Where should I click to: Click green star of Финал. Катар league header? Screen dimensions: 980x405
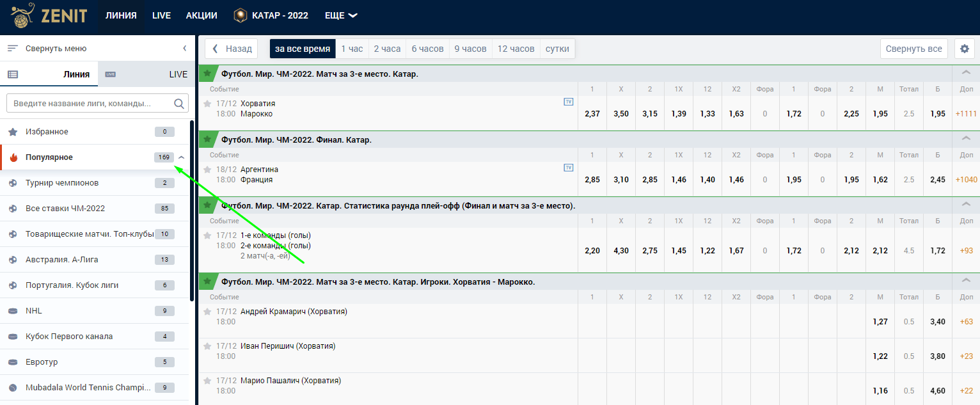click(x=207, y=139)
